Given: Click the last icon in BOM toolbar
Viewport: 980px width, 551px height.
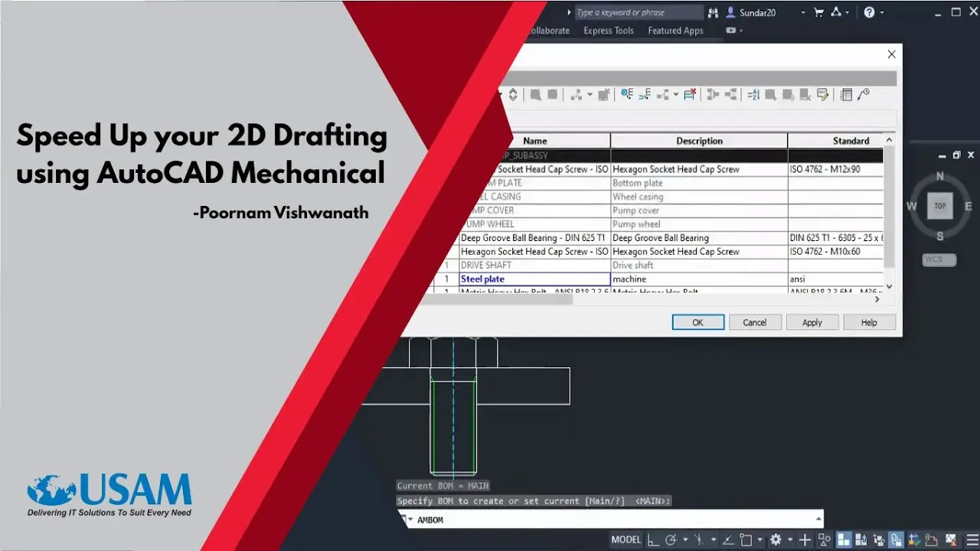Looking at the screenshot, I should coord(864,95).
